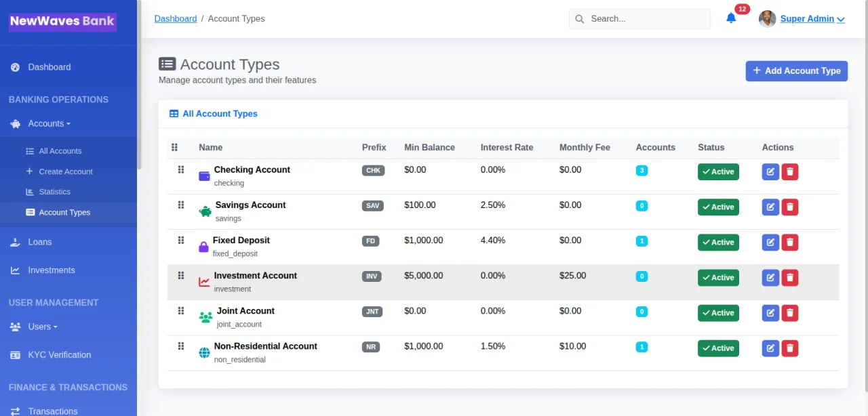Open notifications bell with 12 badge
The image size is (868, 416).
[731, 18]
